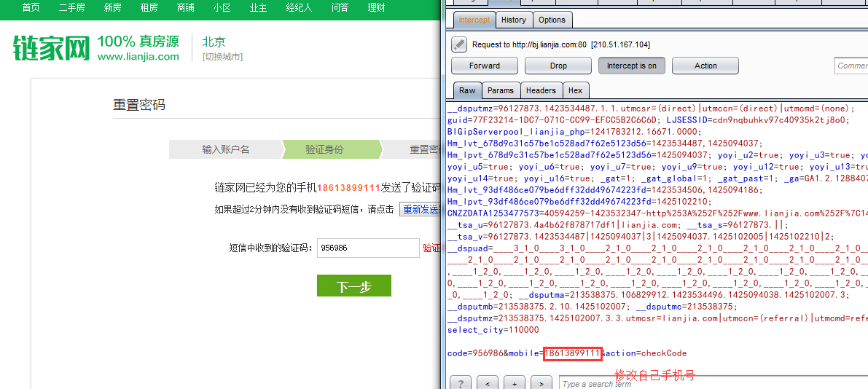Switch to the Intercept tab

click(x=474, y=20)
